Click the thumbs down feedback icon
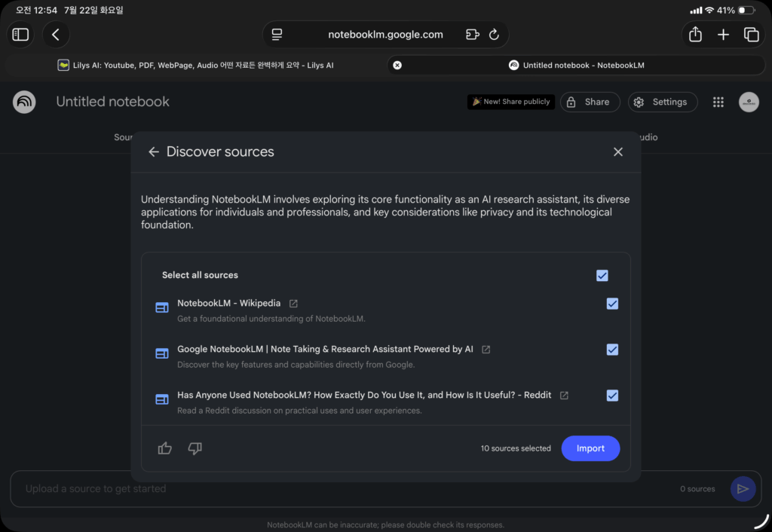 click(195, 448)
